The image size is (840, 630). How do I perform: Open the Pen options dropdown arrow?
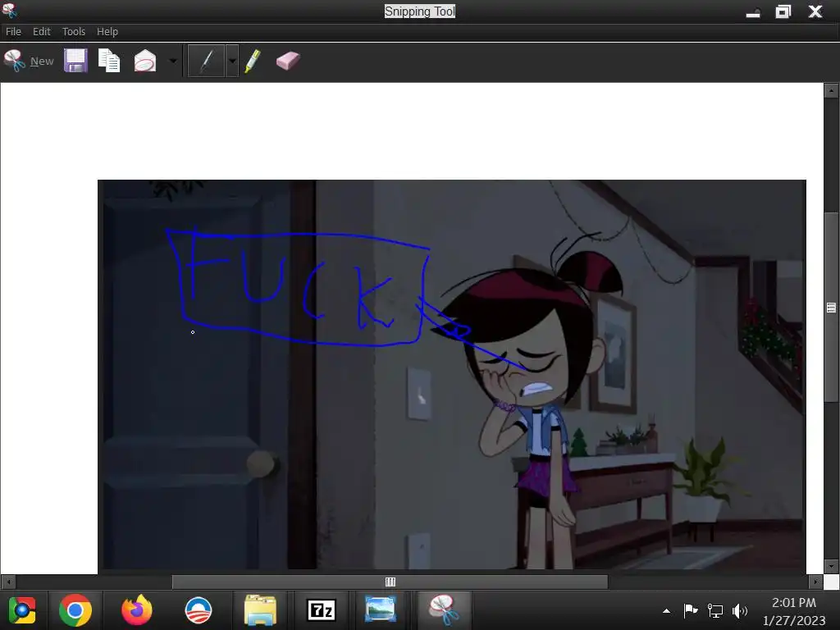(232, 61)
